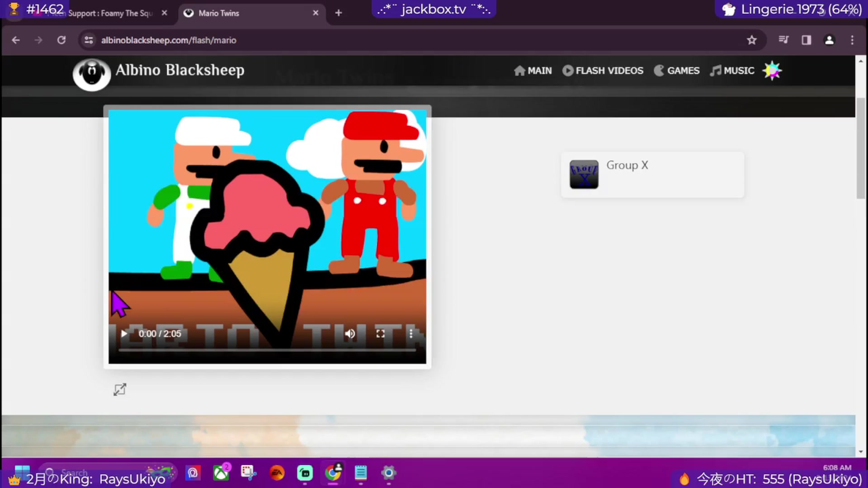Go forward in the browser
This screenshot has width=868, height=488.
pos(38,40)
